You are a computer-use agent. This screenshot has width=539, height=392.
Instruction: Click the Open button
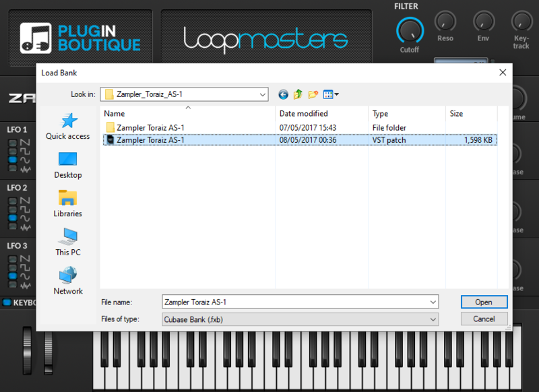pos(484,302)
